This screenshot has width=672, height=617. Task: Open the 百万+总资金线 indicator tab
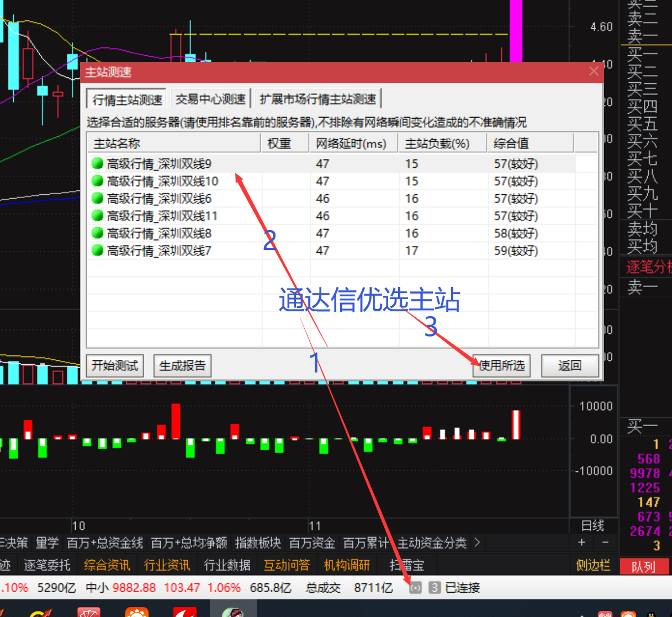pyautogui.click(x=105, y=543)
